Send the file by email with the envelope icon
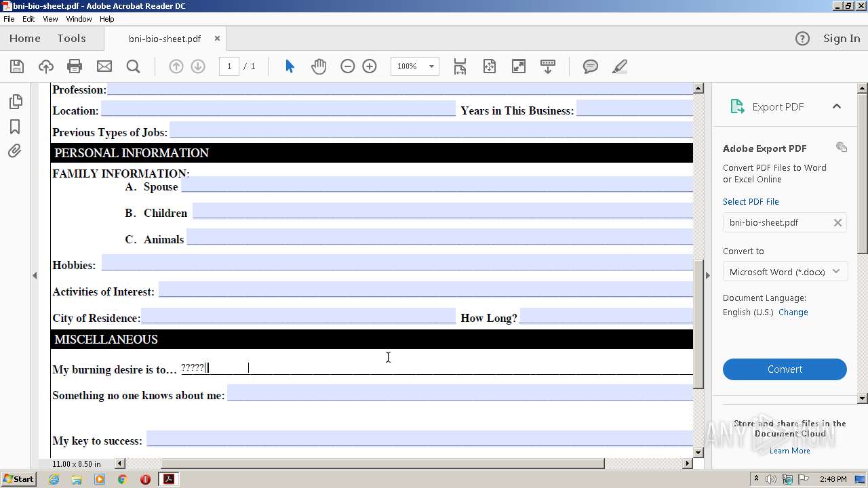This screenshot has height=488, width=868. point(104,66)
